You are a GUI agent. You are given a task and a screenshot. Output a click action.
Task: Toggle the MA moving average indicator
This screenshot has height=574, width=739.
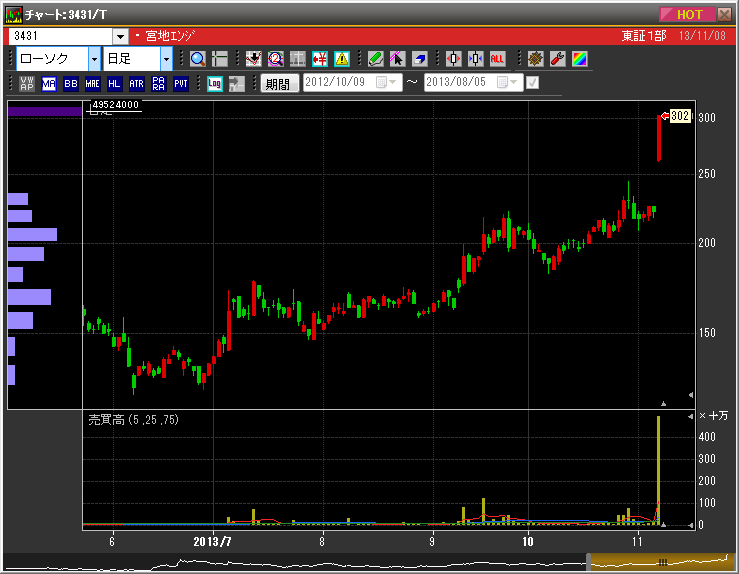pos(49,84)
